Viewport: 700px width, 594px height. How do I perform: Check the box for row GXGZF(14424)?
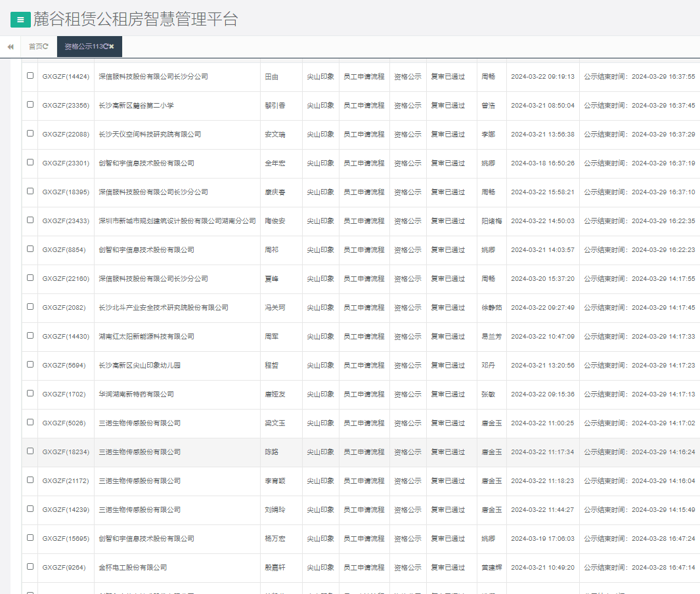pyautogui.click(x=30, y=76)
